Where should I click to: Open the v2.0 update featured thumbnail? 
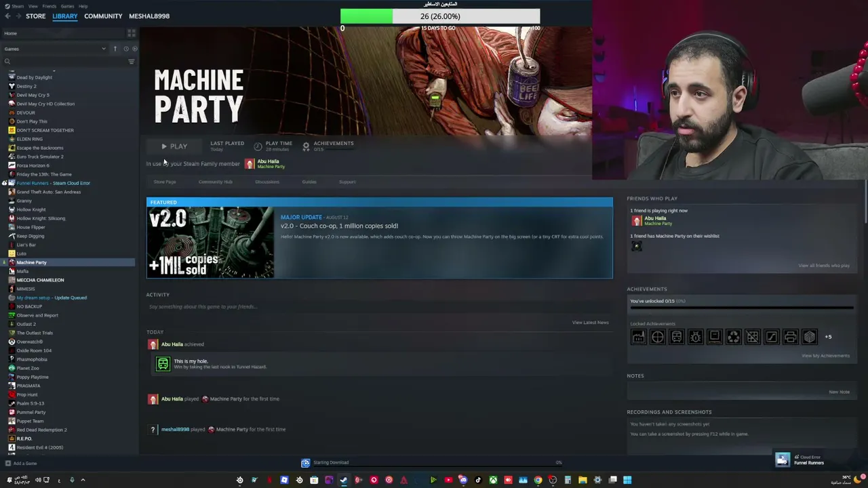coord(210,243)
